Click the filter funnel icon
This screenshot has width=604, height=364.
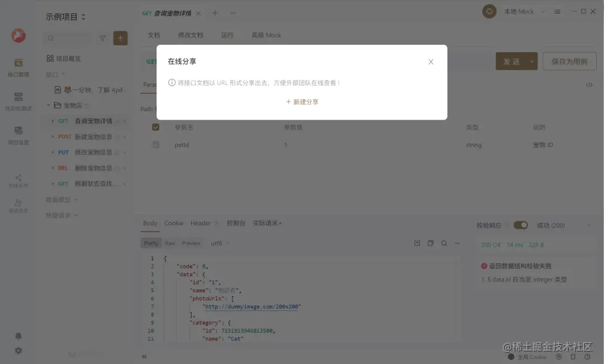point(102,38)
